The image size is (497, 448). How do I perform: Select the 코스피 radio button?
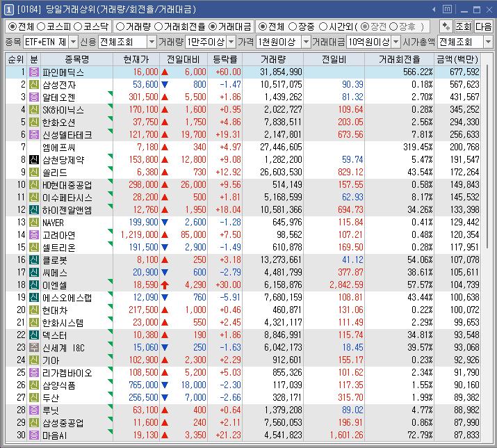pyautogui.click(x=41, y=26)
